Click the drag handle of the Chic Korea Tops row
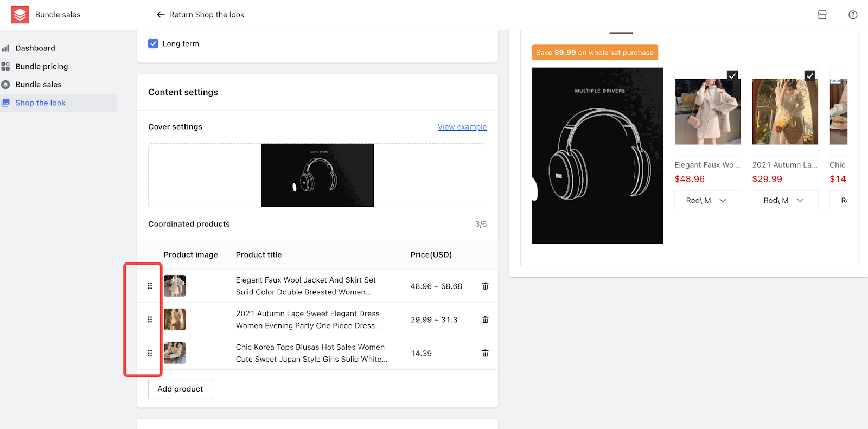868x429 pixels. pyautogui.click(x=150, y=353)
